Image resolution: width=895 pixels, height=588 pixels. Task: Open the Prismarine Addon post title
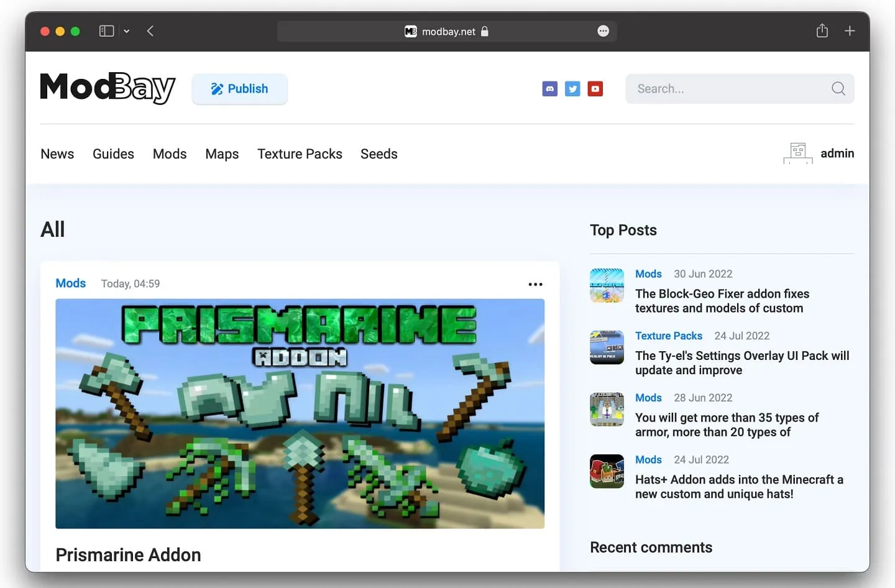129,555
